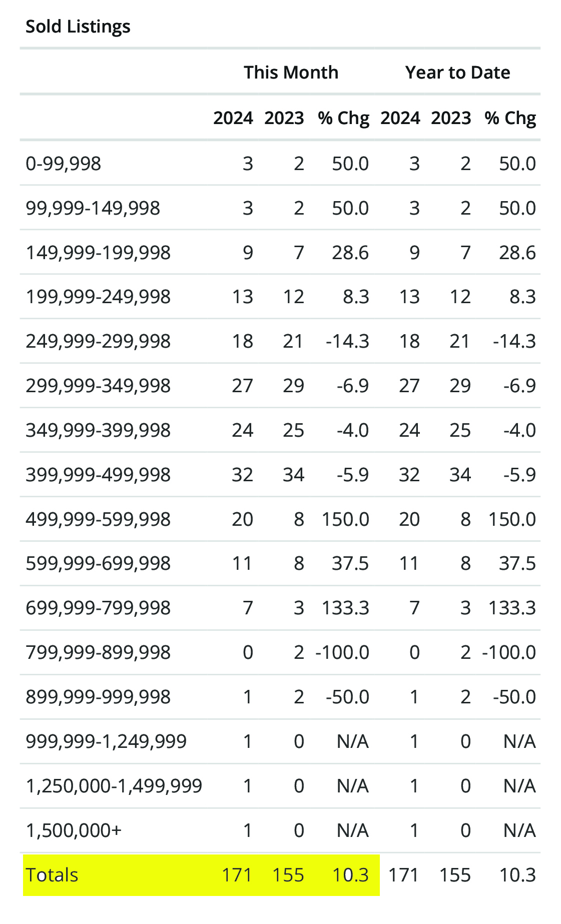Screen dimensions: 561x924
Task: Click the highlighted Totals row label
Action: (52, 875)
